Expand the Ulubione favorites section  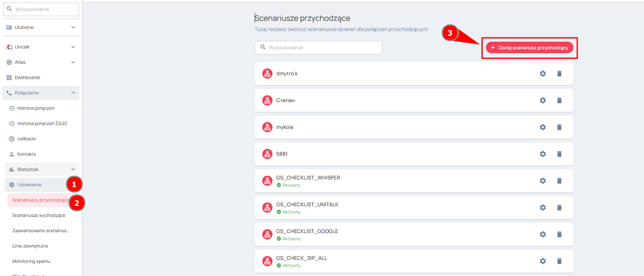pos(73,27)
